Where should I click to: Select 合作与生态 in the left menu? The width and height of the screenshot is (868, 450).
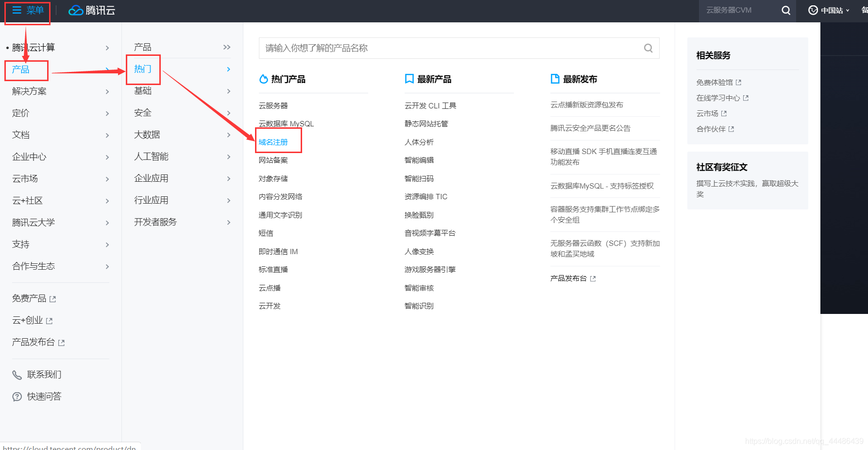pyautogui.click(x=34, y=266)
